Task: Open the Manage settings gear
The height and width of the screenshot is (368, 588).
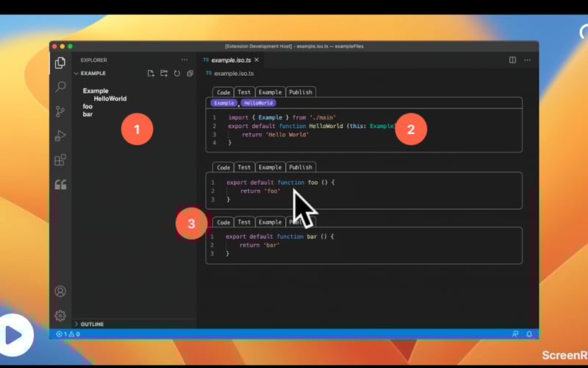Action: (x=60, y=316)
